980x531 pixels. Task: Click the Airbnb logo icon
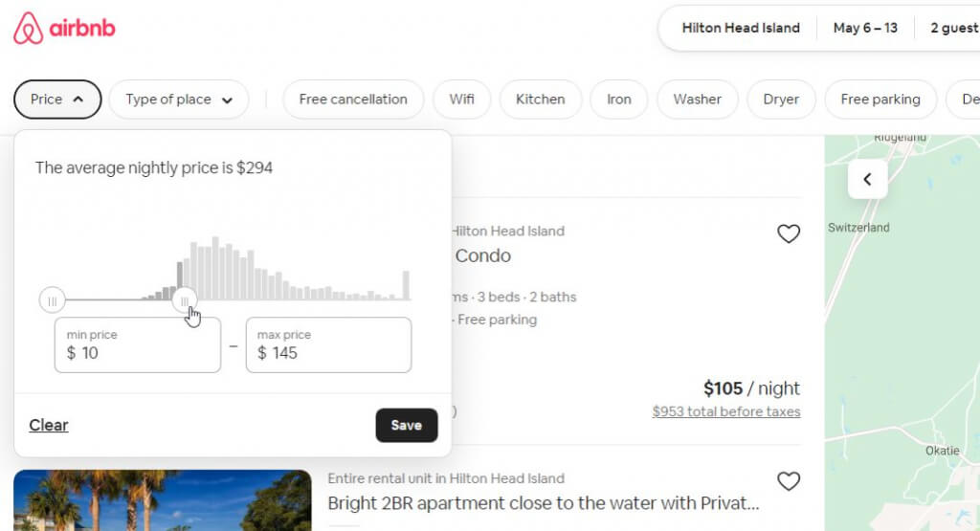point(29,28)
